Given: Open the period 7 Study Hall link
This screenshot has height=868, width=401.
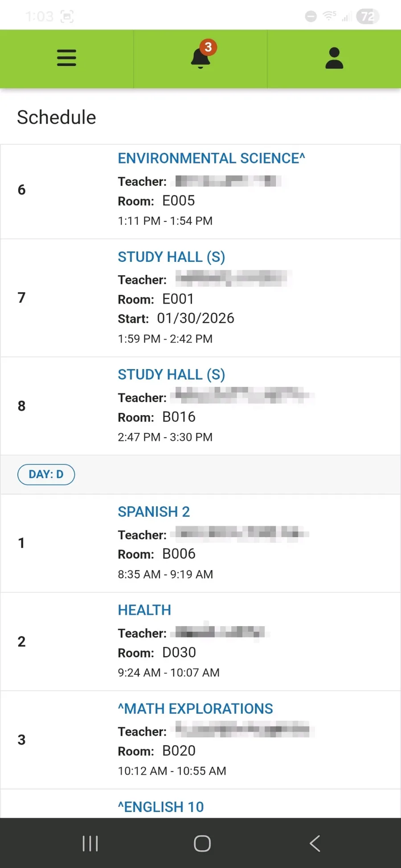Looking at the screenshot, I should 171,257.
